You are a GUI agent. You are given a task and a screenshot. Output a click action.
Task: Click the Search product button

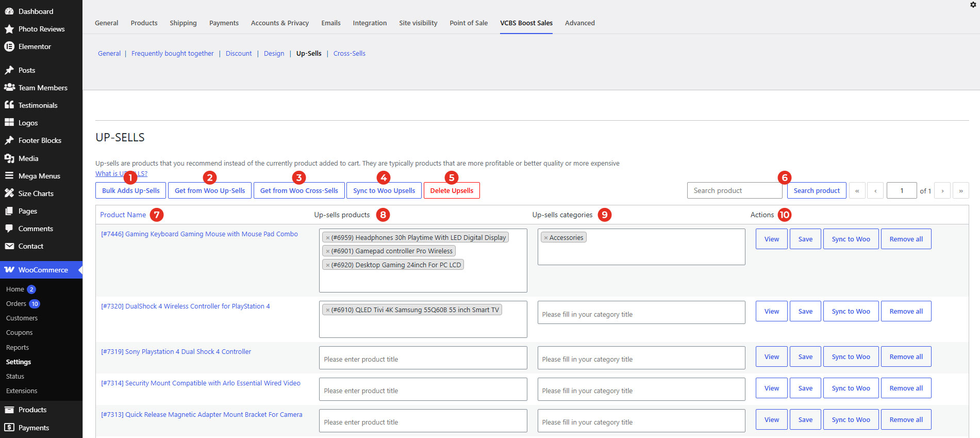(x=817, y=191)
